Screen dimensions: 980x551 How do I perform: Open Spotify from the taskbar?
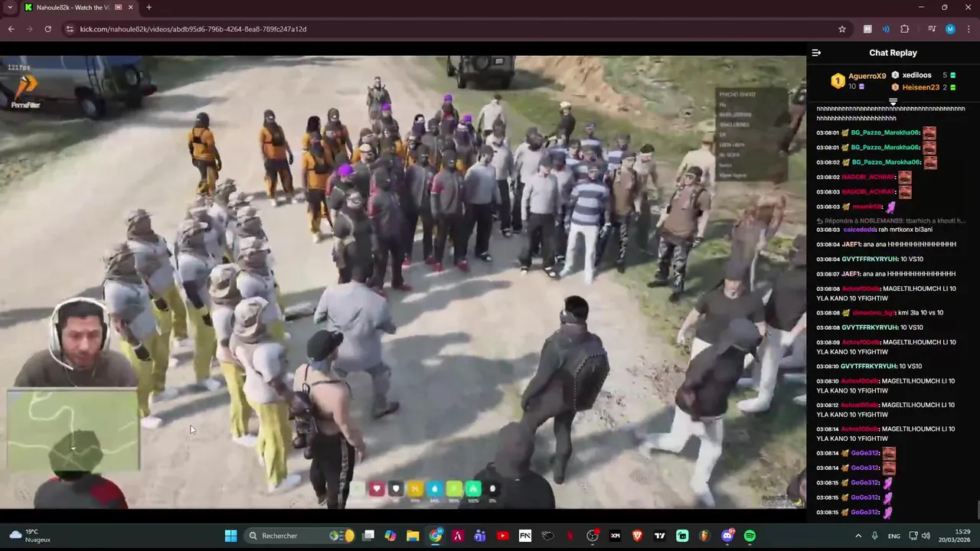[750, 536]
